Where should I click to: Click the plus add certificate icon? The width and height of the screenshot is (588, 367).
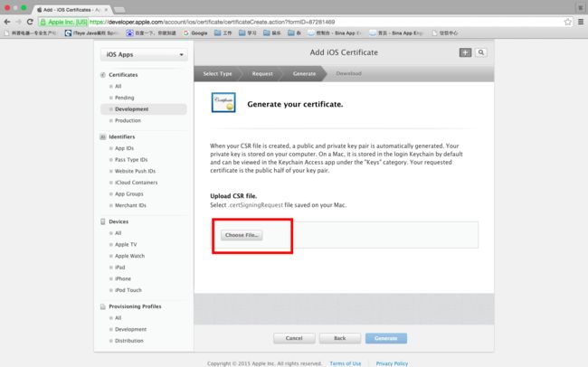click(465, 52)
